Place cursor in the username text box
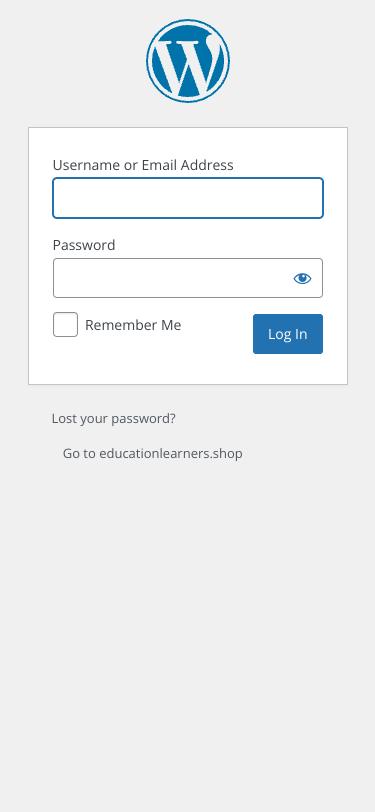 pos(188,198)
